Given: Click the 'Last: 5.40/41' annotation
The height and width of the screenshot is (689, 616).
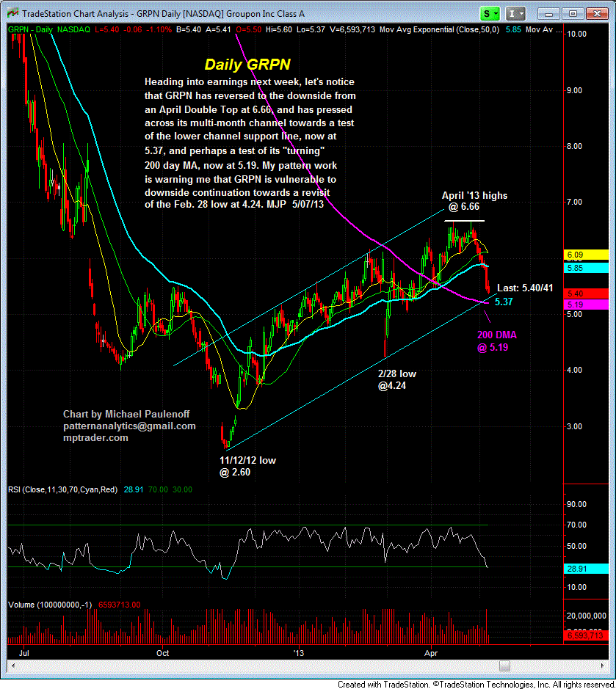Looking at the screenshot, I should click(525, 288).
